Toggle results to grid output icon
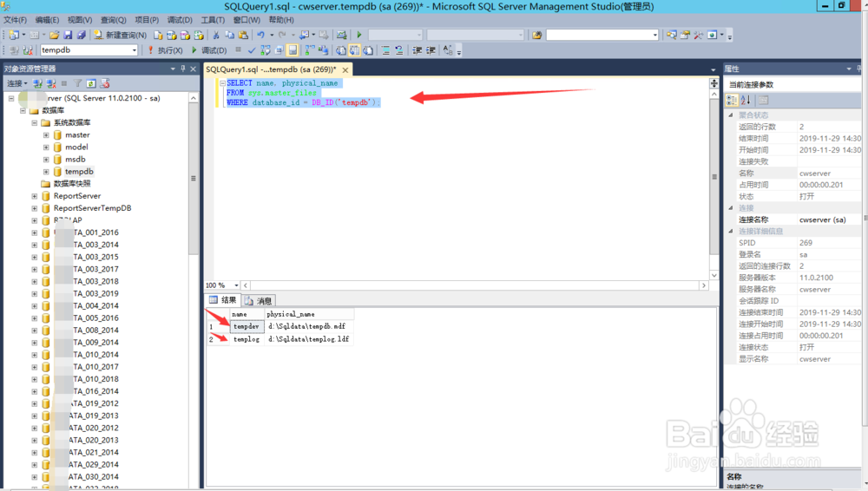This screenshot has width=868, height=491. pyautogui.click(x=354, y=50)
